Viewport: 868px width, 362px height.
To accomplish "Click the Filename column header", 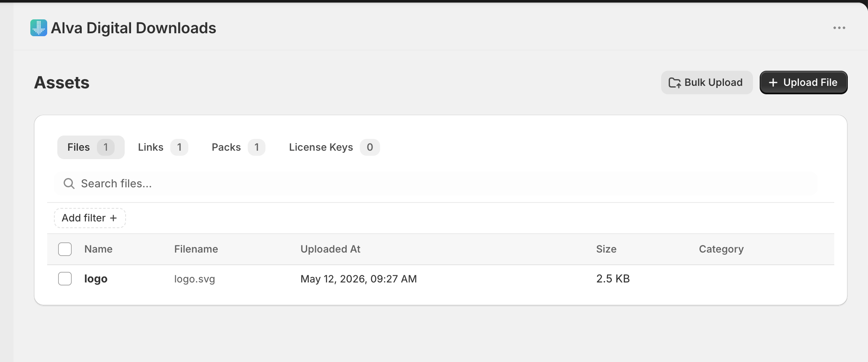I will 196,249.
